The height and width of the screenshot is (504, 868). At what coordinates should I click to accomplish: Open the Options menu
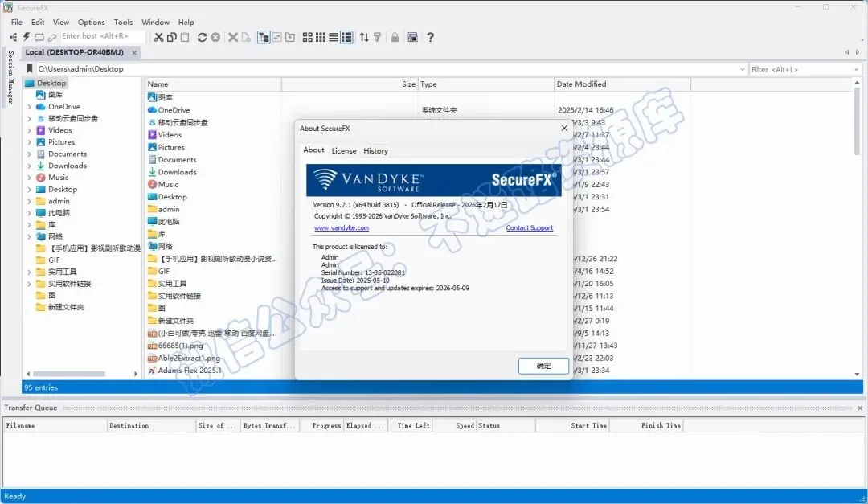point(92,23)
